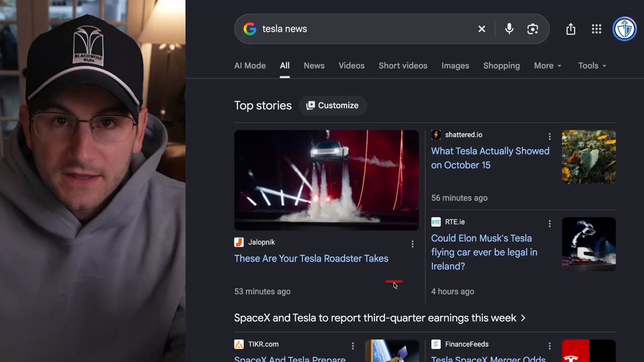Switch to the News tab
Screen dimensions: 644x362
point(314,65)
